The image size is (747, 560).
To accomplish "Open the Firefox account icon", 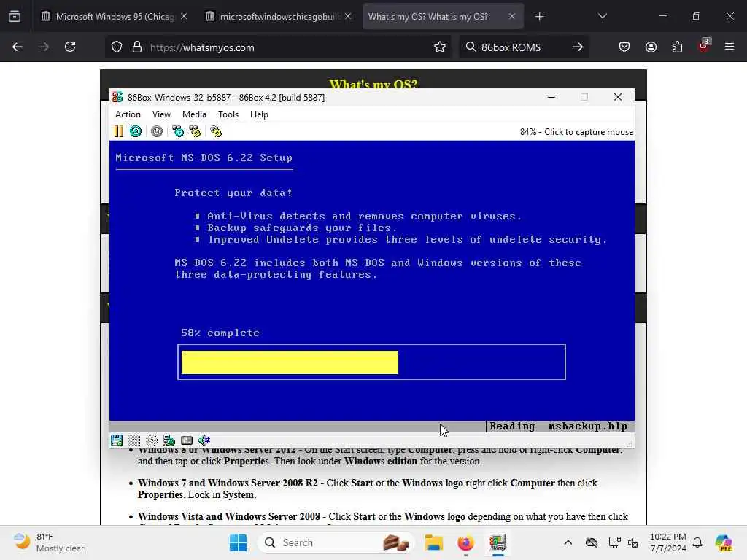I will tap(651, 47).
